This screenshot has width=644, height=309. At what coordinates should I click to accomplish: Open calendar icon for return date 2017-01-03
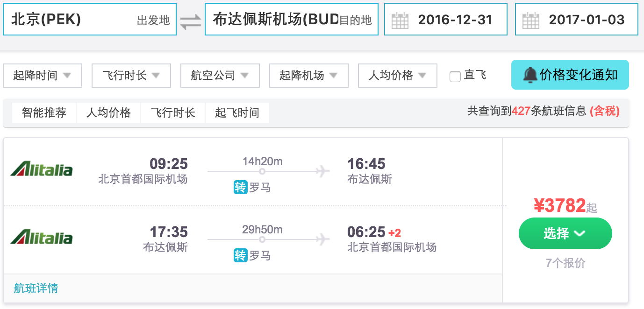pos(531,21)
